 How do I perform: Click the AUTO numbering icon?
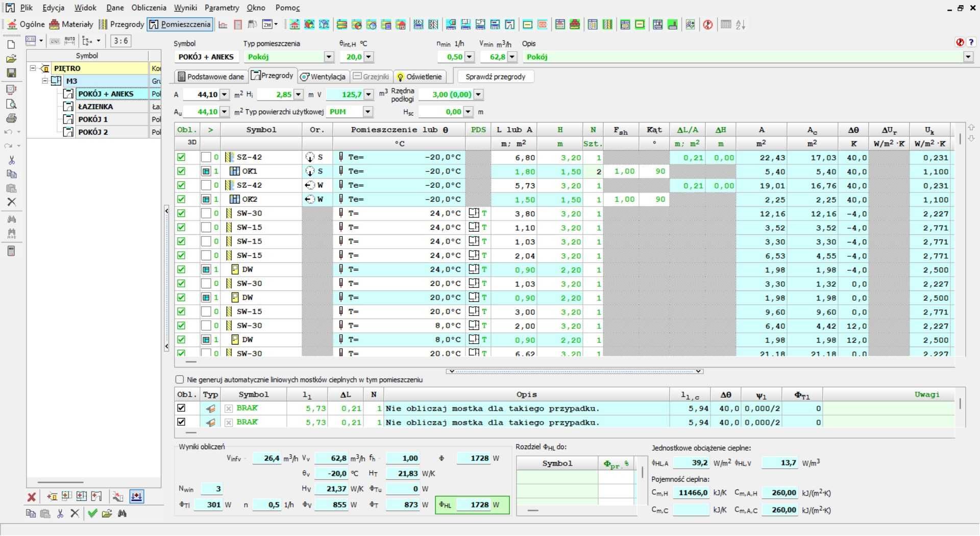[x=70, y=41]
